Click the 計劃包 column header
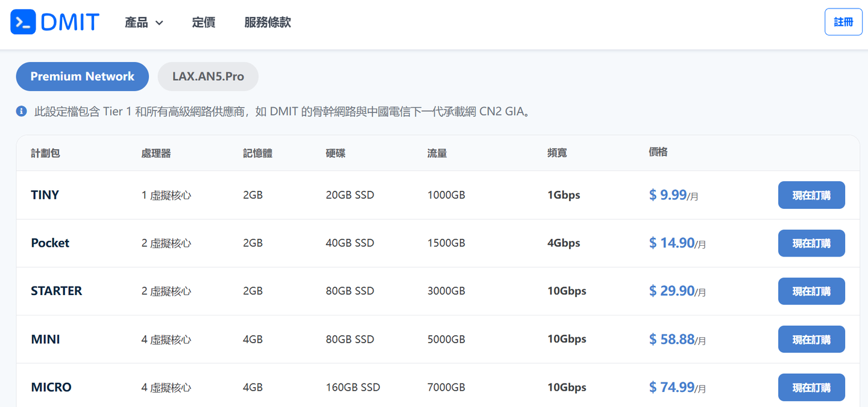The image size is (868, 407). [x=45, y=154]
